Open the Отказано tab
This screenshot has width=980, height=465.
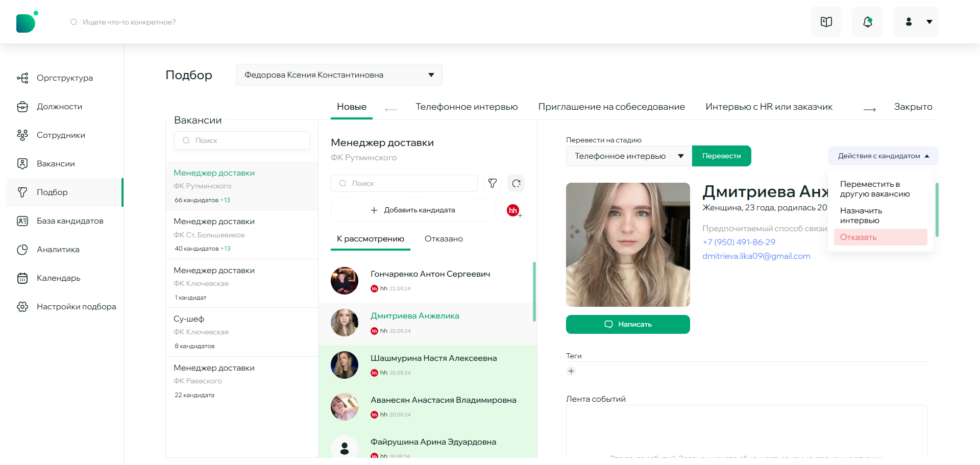pyautogui.click(x=444, y=239)
